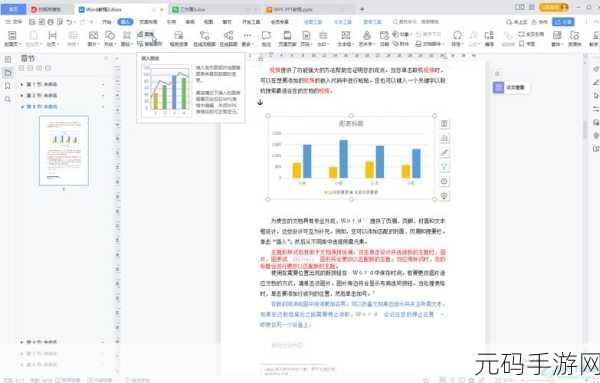Collapse the highlighted Section 3 row

pos(22,107)
